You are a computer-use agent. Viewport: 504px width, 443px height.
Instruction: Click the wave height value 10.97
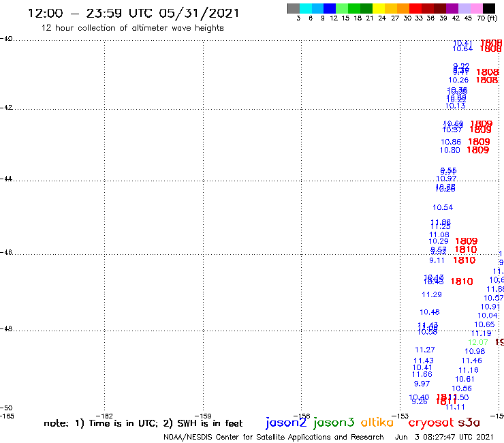pyautogui.click(x=446, y=179)
